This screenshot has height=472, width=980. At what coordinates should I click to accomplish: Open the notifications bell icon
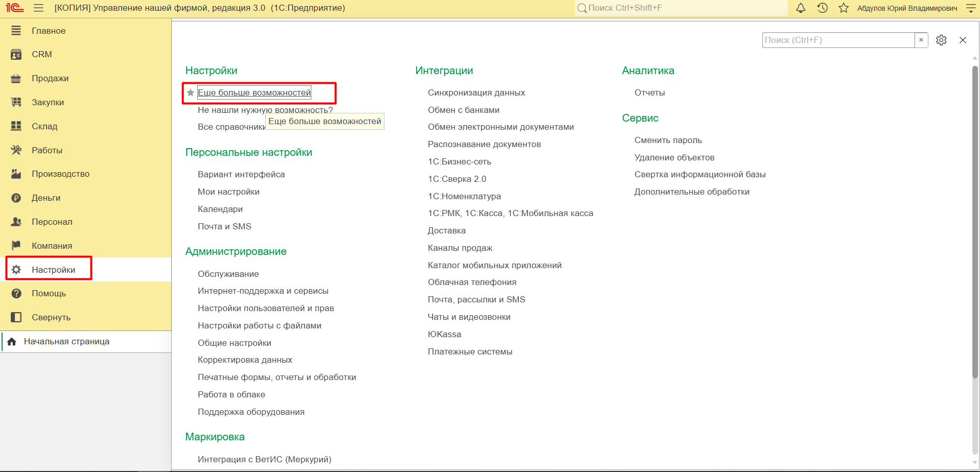tap(801, 8)
